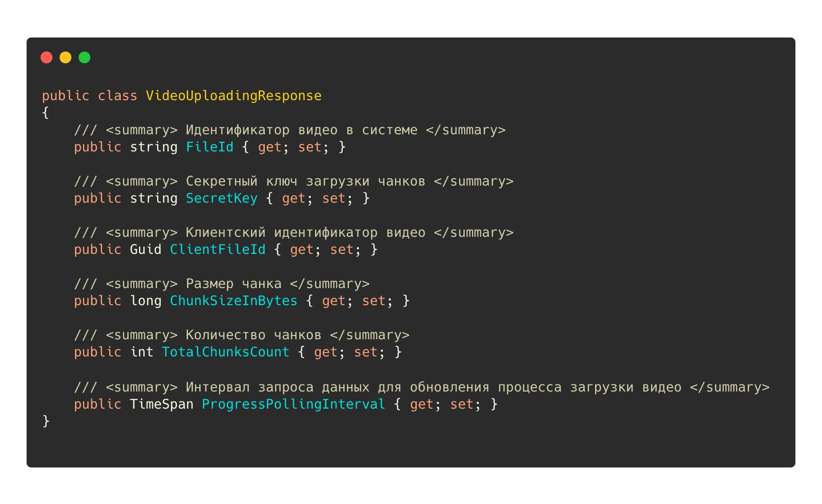Click the FileId property name

coord(209,147)
